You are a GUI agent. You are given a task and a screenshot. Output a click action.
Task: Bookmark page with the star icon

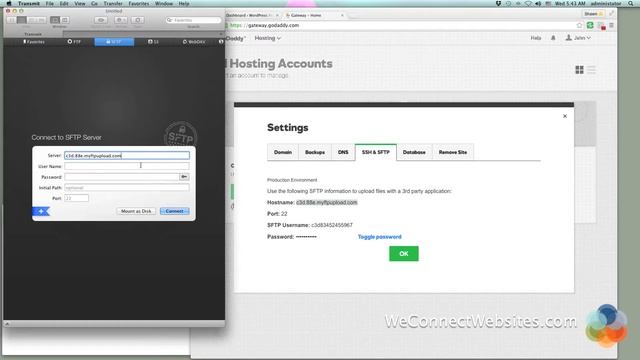(579, 25)
